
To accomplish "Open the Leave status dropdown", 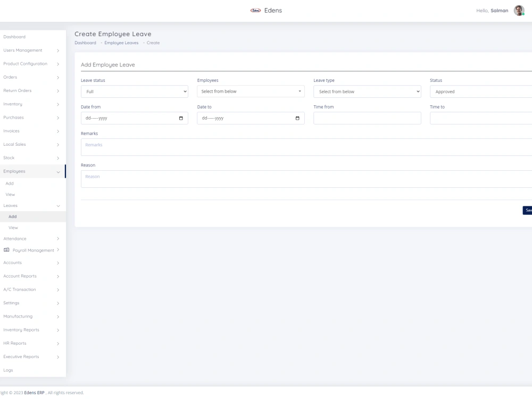I will 135,92.
